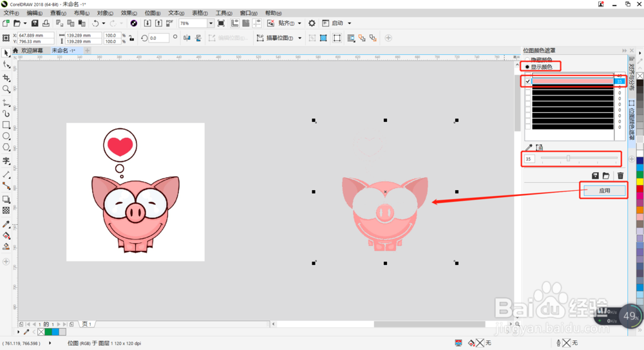The image size is (644, 350).
Task: Open the 文件 menu
Action: [11, 13]
